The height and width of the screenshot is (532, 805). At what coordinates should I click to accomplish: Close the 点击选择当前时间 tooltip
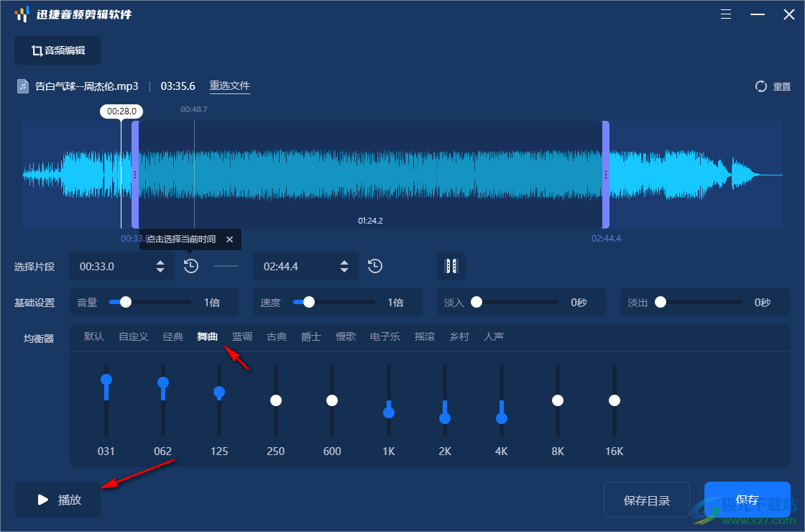point(230,239)
